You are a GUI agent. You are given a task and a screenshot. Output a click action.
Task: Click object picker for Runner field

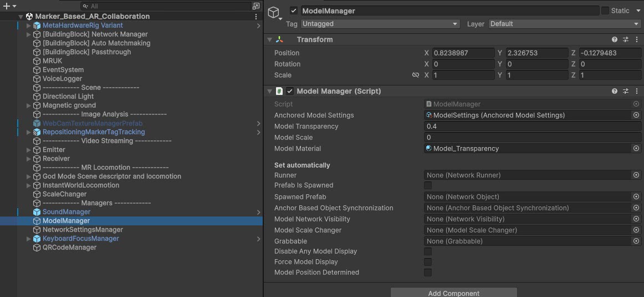636,175
